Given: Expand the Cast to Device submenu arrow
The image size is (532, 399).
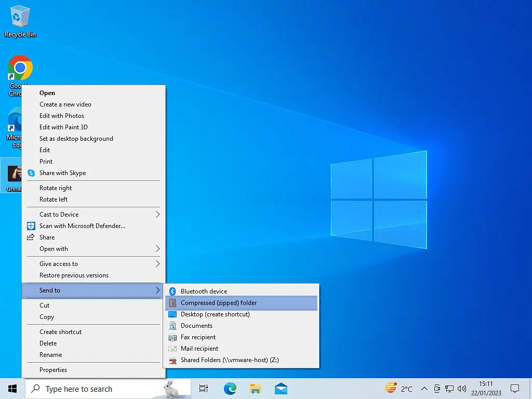Looking at the screenshot, I should point(158,214).
